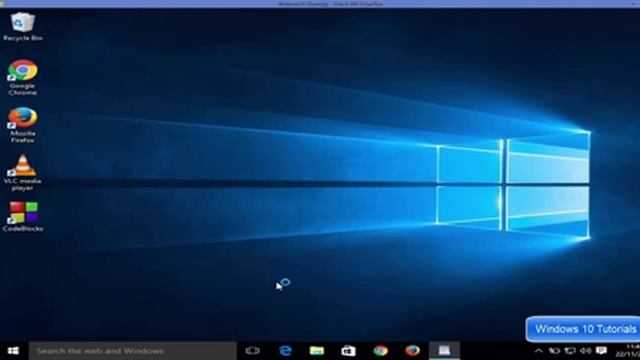640x360 pixels.
Task: Select the CodeBlocks desktop shortcut
Action: coord(23,217)
